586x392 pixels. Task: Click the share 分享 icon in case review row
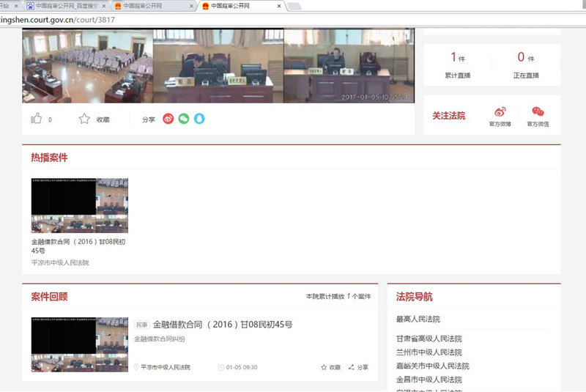point(352,367)
